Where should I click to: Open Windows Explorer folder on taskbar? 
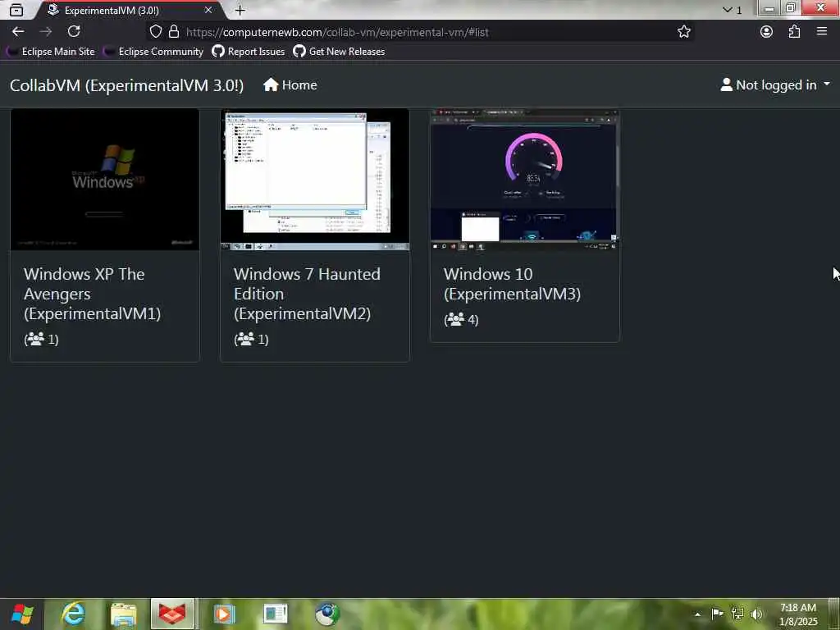pos(124,614)
